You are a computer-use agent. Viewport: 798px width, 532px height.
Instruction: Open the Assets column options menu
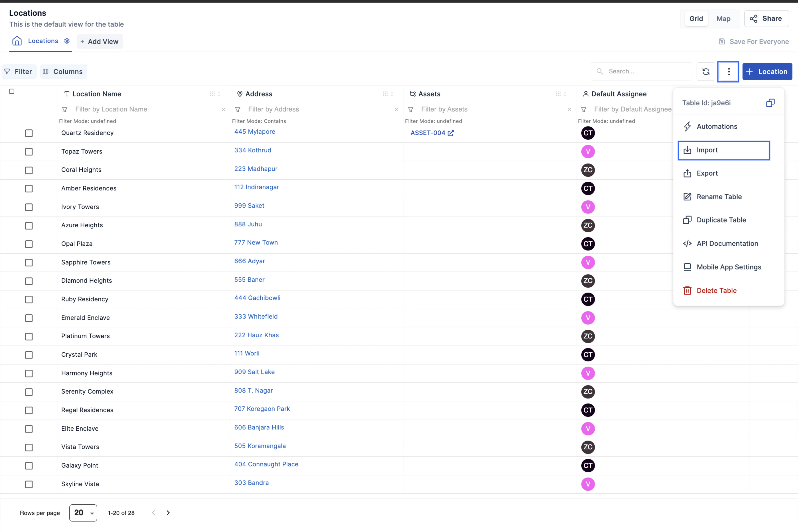point(565,94)
